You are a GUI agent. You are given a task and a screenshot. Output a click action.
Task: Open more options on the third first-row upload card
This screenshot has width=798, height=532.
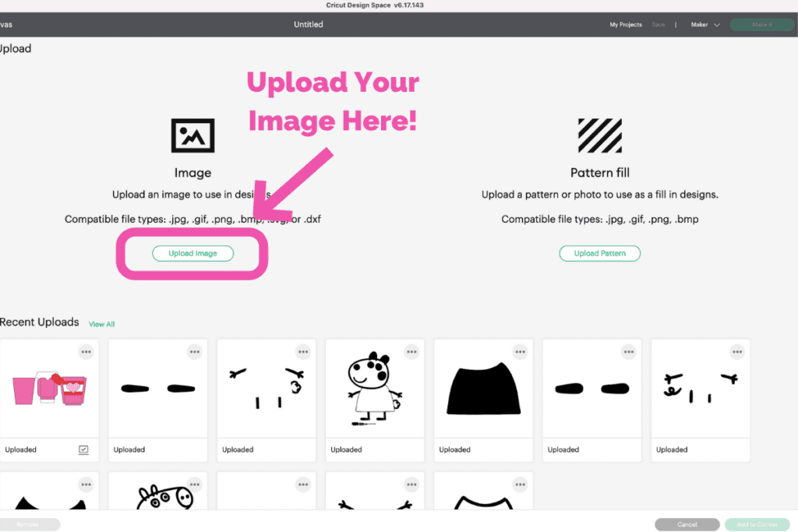(303, 351)
